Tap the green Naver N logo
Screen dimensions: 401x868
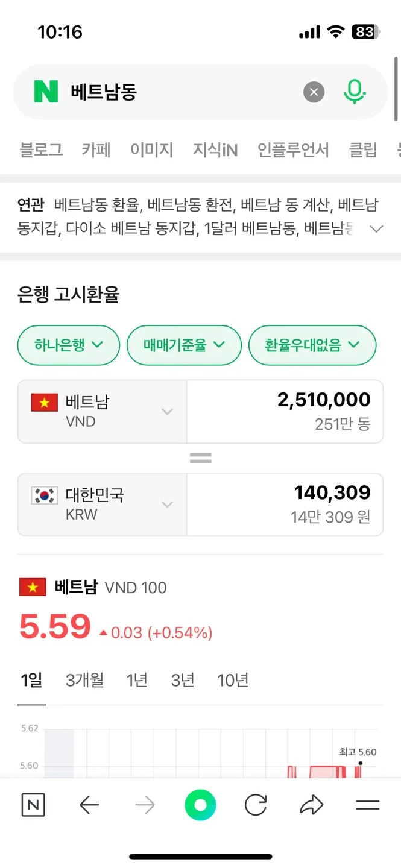(x=46, y=92)
